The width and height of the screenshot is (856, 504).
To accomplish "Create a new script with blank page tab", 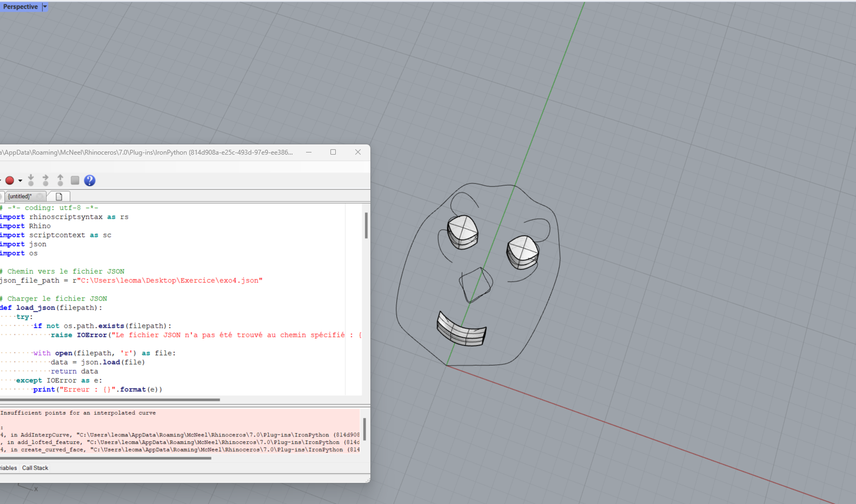I will 59,196.
